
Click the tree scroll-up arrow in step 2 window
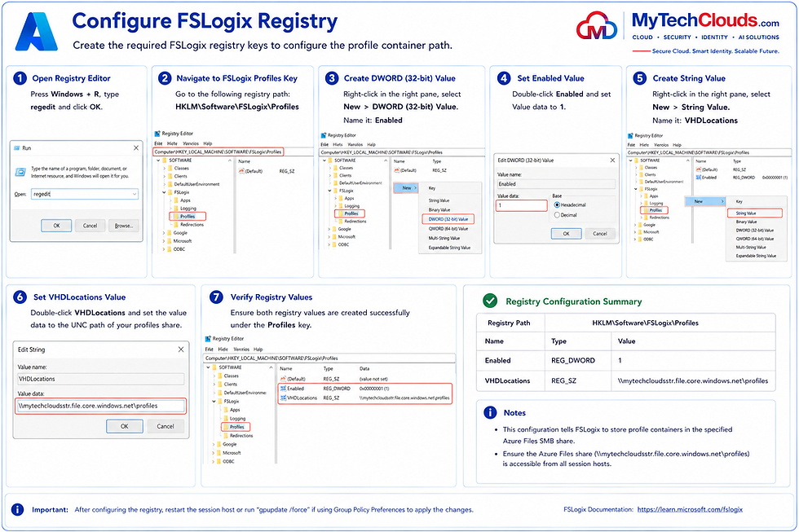[x=231, y=160]
